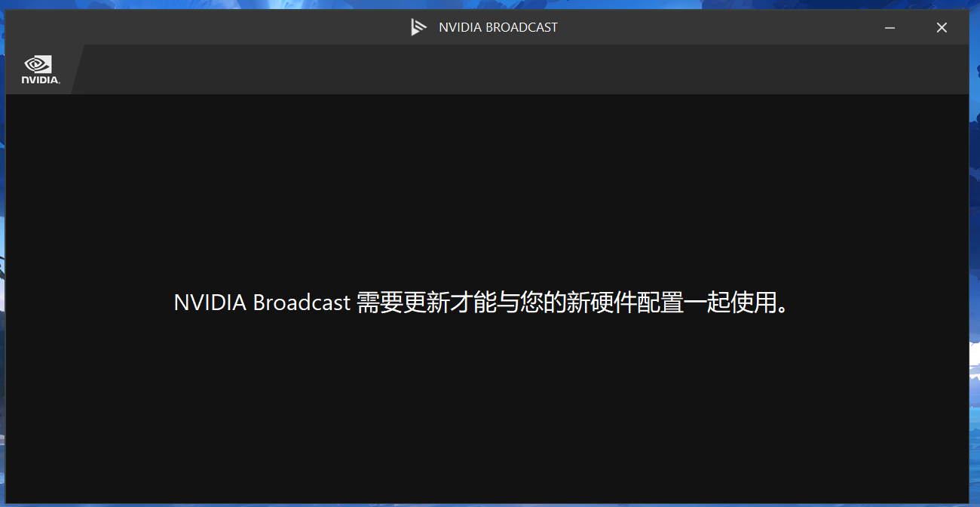Click desktop wallpaper right of the window

click(x=975, y=226)
